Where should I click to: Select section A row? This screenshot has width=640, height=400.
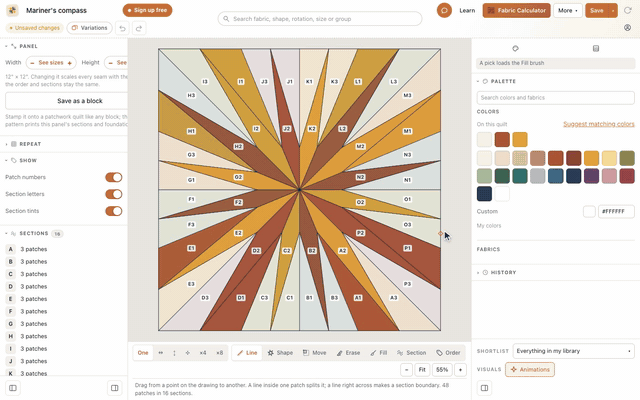(x=64, y=249)
